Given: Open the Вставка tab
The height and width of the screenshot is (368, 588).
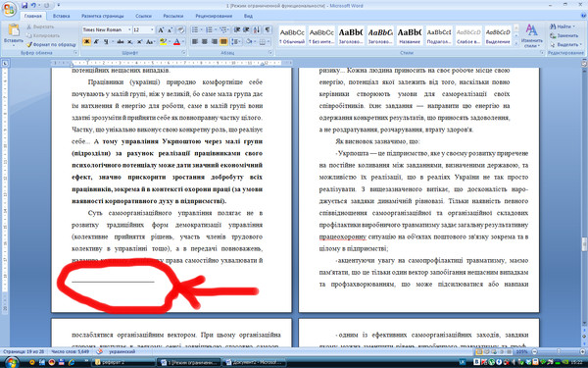Looking at the screenshot, I should point(61,16).
